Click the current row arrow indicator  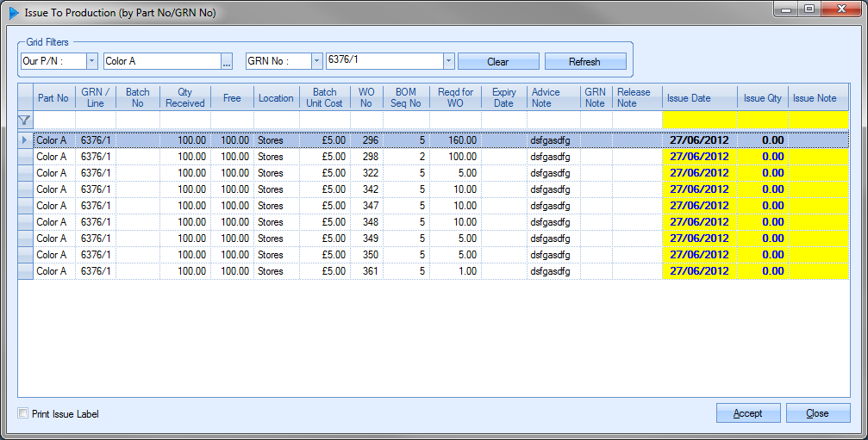[x=24, y=139]
